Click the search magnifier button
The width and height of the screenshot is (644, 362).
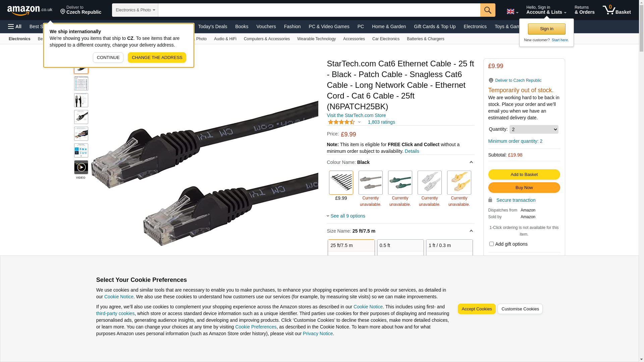tap(488, 10)
